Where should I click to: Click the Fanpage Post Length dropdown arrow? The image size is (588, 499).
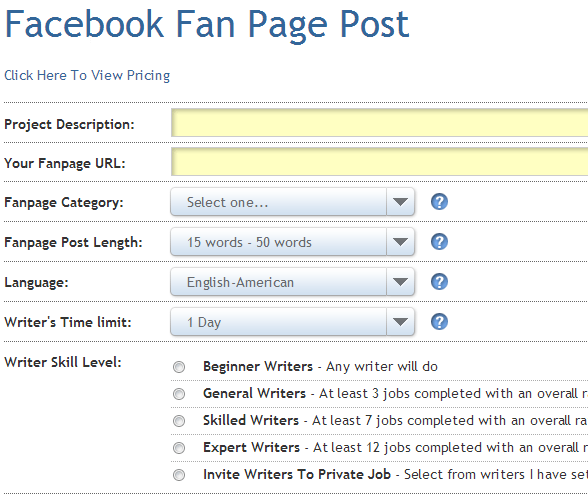tap(400, 242)
